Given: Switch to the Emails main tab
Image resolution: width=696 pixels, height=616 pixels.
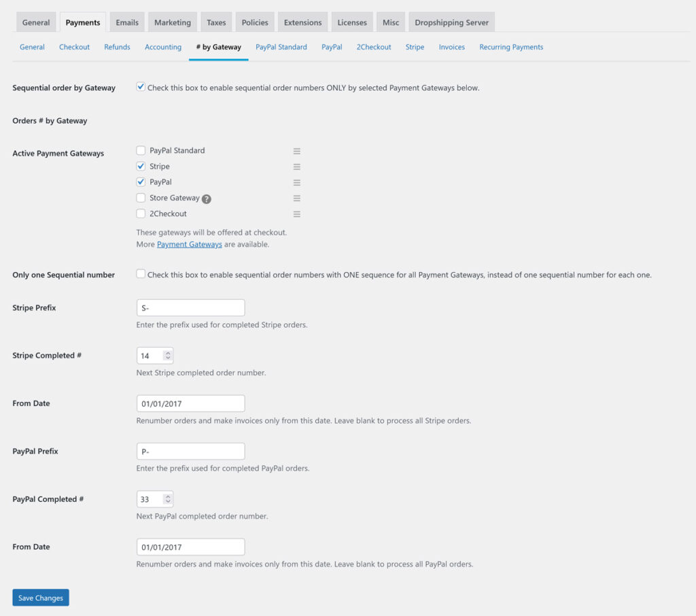Looking at the screenshot, I should [127, 22].
